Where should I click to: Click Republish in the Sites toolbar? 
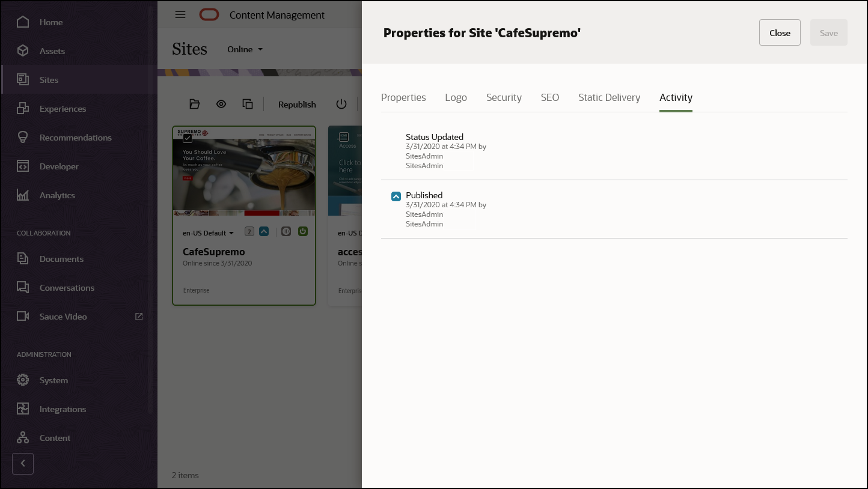[297, 105]
